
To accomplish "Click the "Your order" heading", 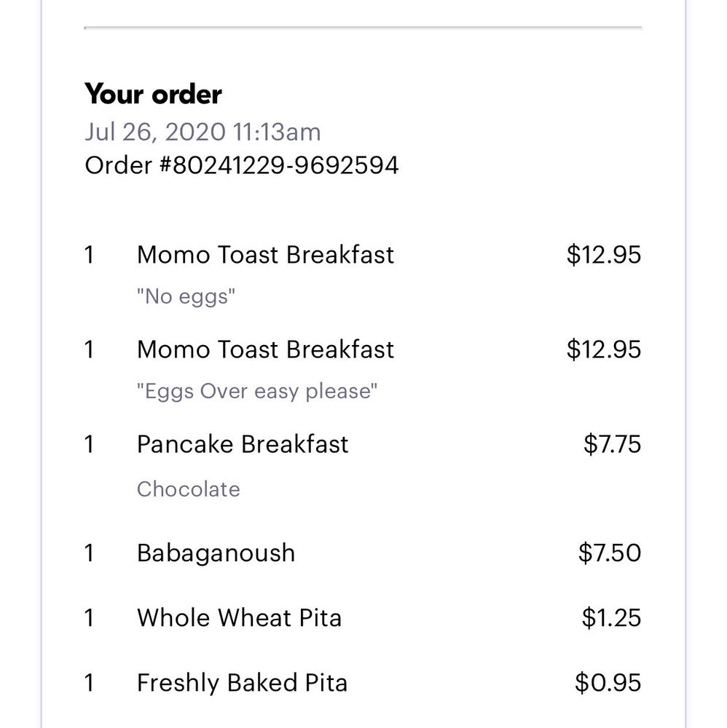I will [153, 94].
